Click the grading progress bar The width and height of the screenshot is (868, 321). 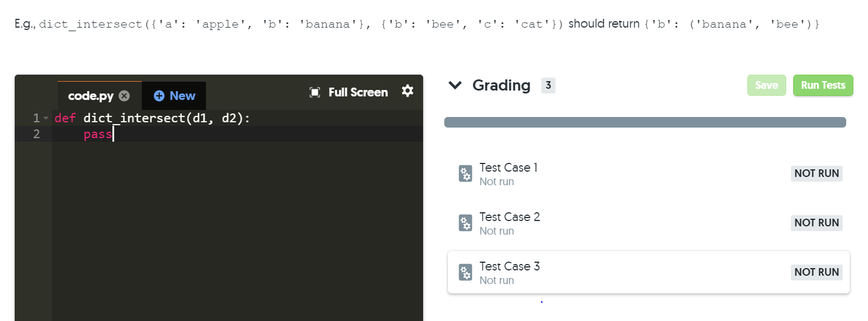tap(645, 122)
